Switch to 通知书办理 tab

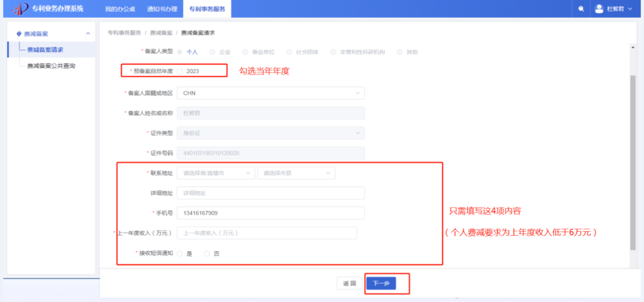point(162,9)
